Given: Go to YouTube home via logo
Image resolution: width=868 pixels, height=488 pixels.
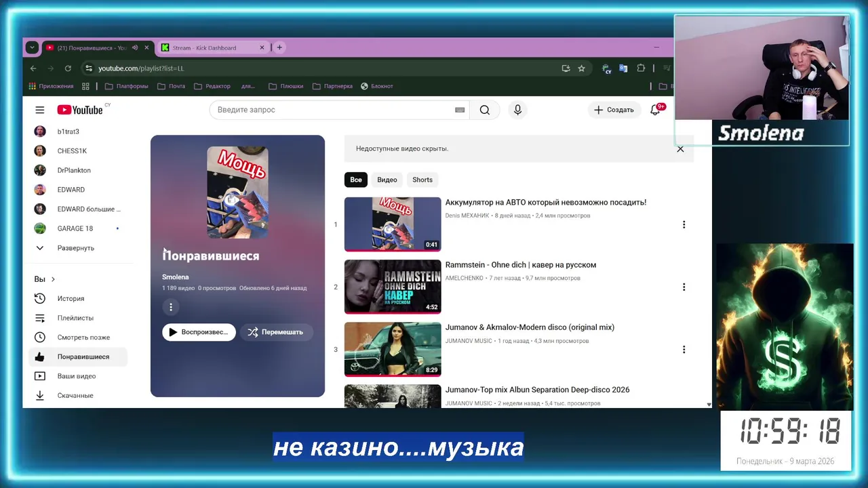Looking at the screenshot, I should point(80,110).
